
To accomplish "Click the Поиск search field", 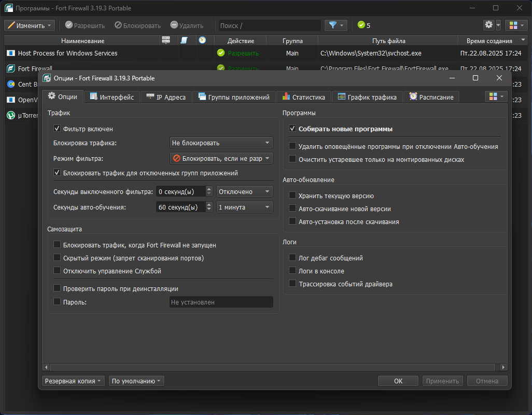I will 270,25.
